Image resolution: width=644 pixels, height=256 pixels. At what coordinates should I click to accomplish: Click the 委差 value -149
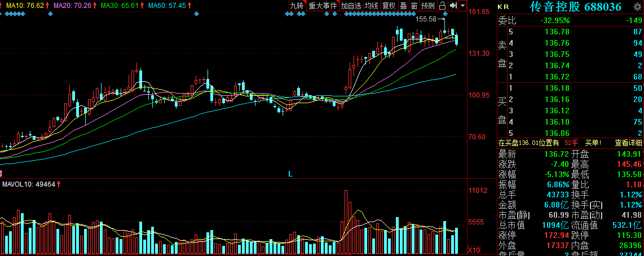[x=633, y=20]
